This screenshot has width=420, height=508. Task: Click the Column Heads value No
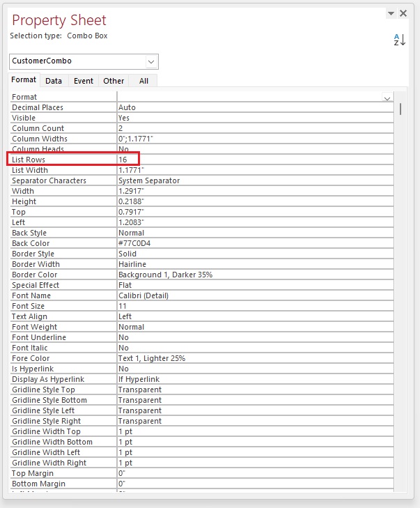(255, 149)
